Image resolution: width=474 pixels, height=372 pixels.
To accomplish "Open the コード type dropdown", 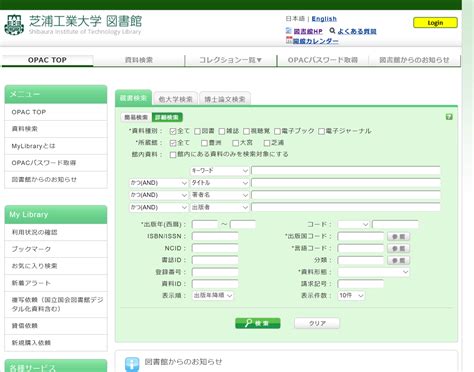I will pyautogui.click(x=354, y=224).
